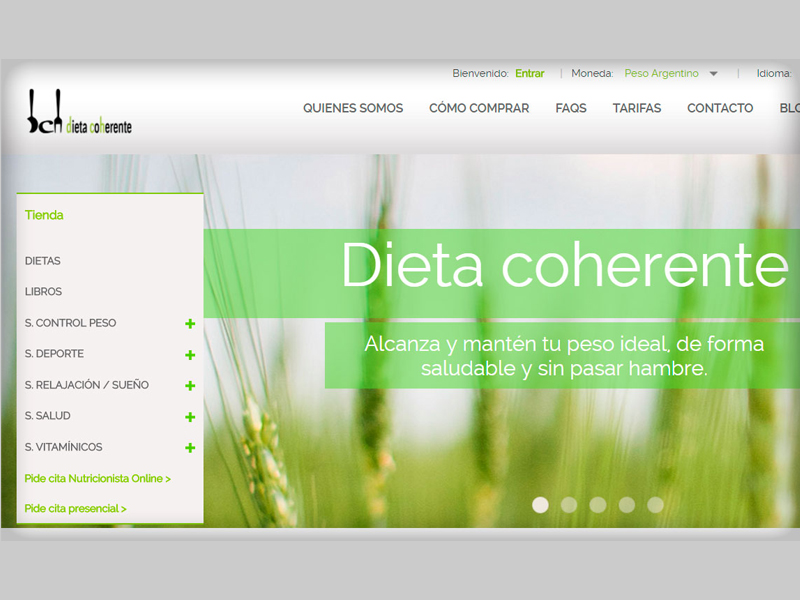Open S. CONTROL PESO category link
The height and width of the screenshot is (600, 800).
70,323
